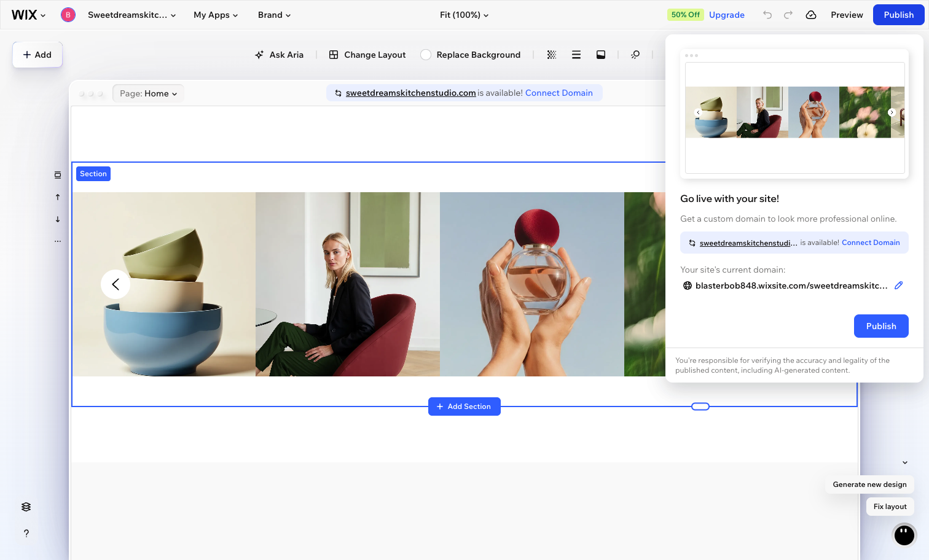The image size is (929, 560).
Task: Move section up with the arrow icon
Action: pos(58,197)
